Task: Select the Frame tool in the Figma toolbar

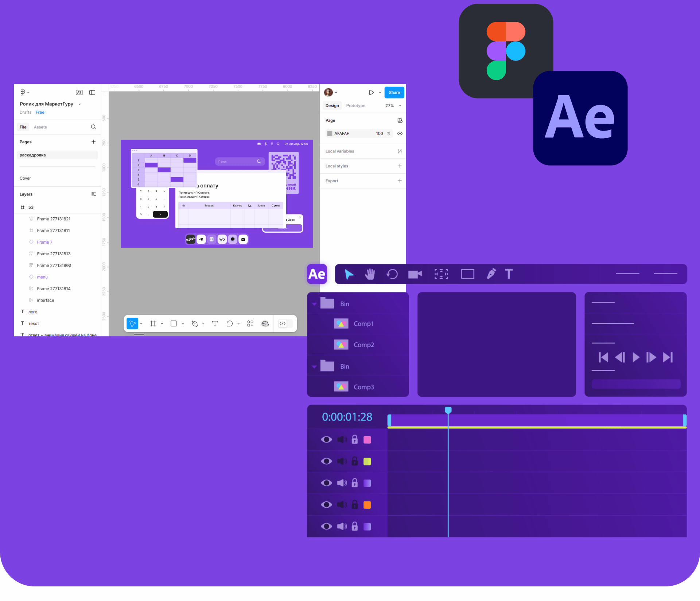Action: 153,323
